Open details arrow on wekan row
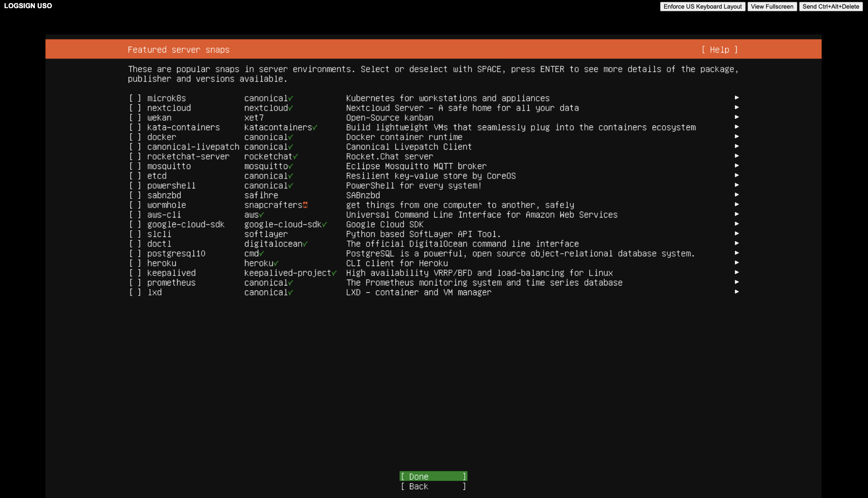The height and width of the screenshot is (498, 868). tap(737, 117)
